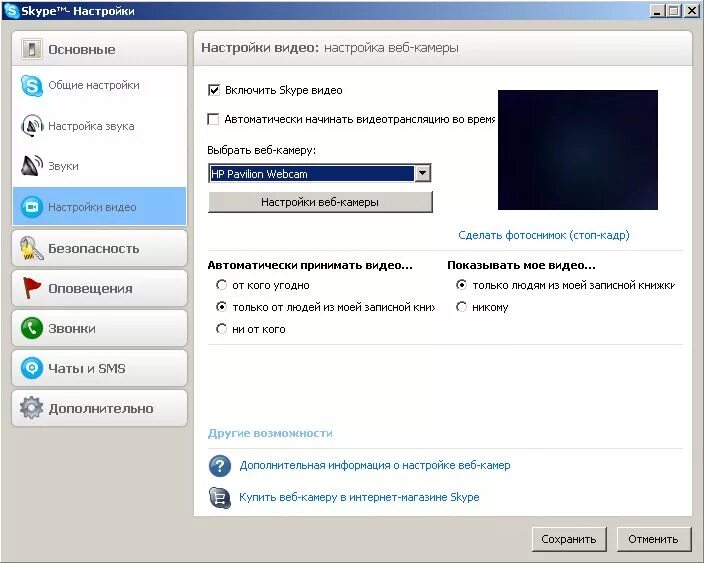The width and height of the screenshot is (704, 563).
Task: Expand the Звонки section
Action: (x=99, y=328)
